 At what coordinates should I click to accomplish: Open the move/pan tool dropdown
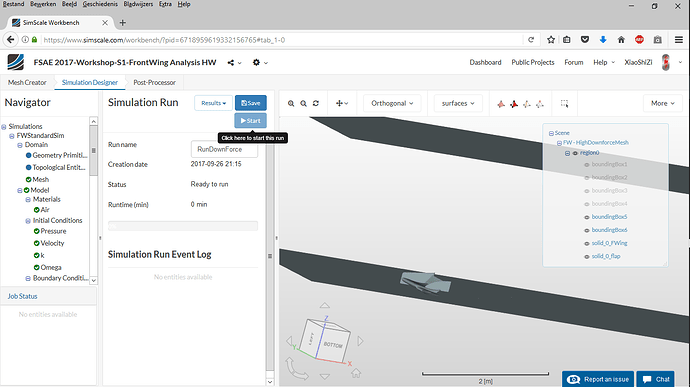coord(342,103)
